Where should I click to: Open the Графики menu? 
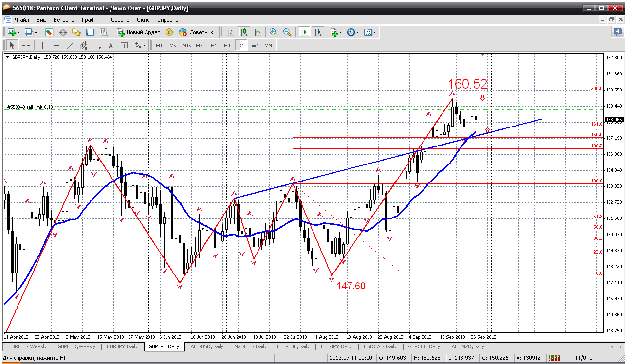tap(92, 20)
